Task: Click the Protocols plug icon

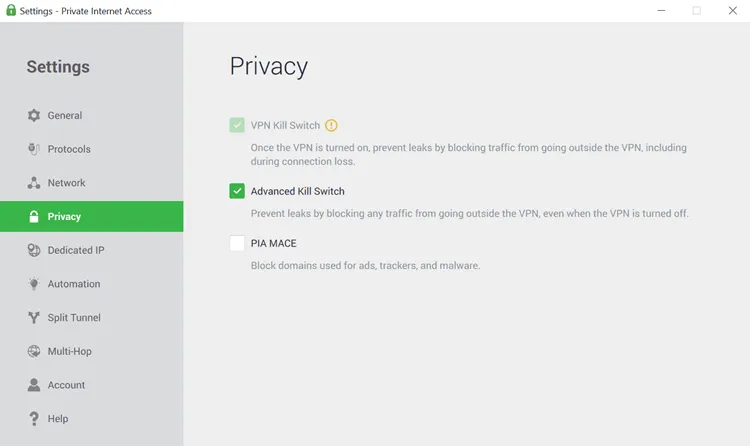Action: tap(34, 149)
